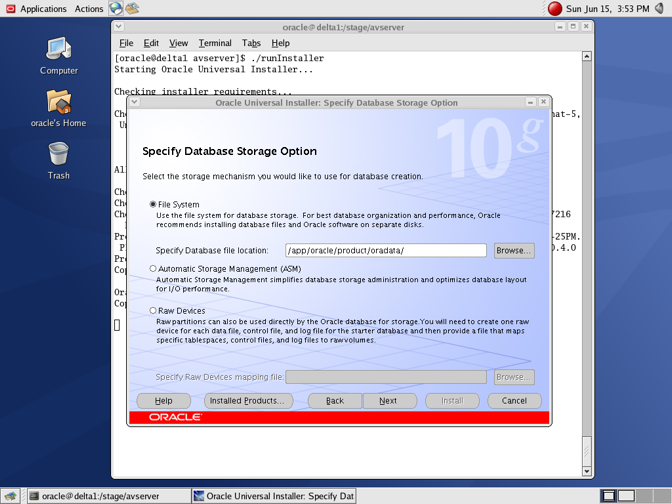The image size is (672, 504).
Task: Switch to oracle@delta1 terminal taskbar entry
Action: pos(109,496)
